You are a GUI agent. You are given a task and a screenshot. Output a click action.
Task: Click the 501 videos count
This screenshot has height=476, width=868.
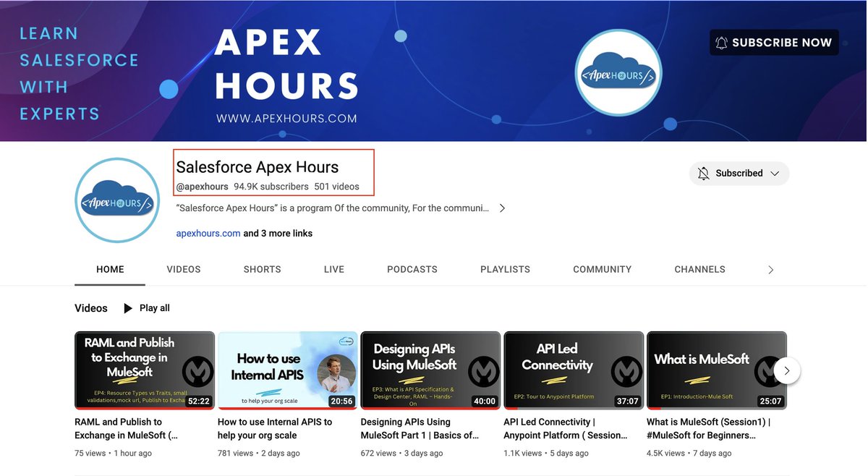[336, 187]
